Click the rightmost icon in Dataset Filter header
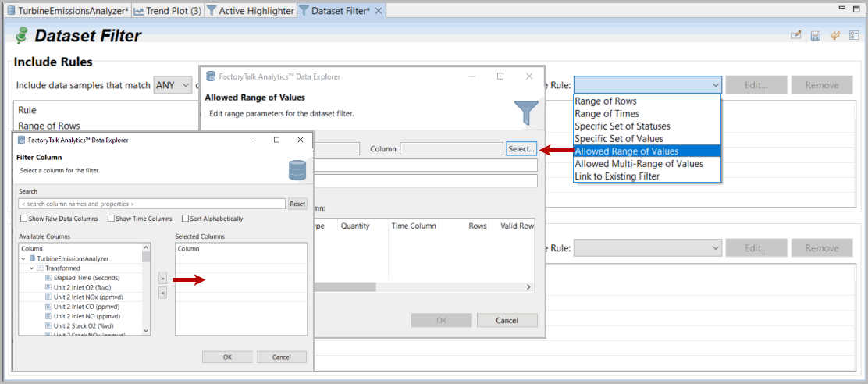 (x=855, y=36)
